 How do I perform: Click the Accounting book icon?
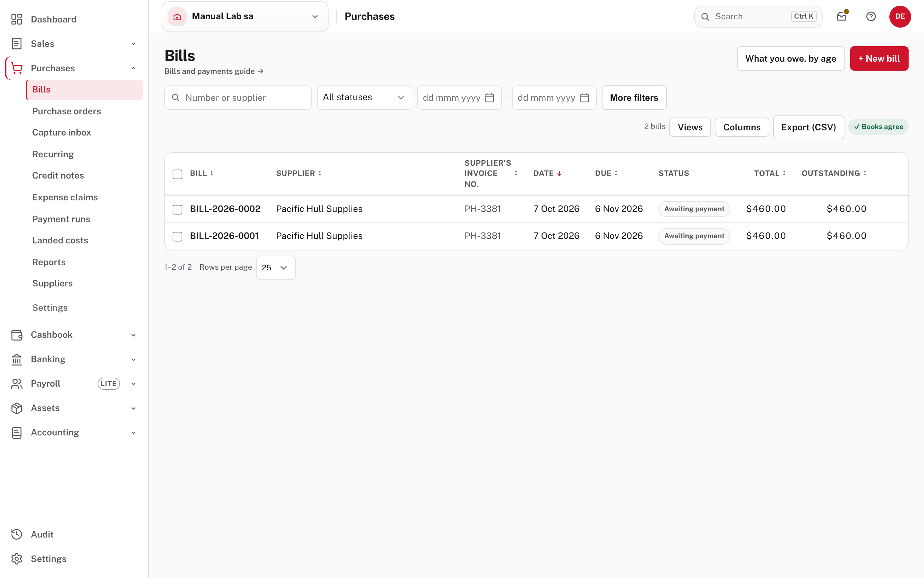[x=16, y=433]
